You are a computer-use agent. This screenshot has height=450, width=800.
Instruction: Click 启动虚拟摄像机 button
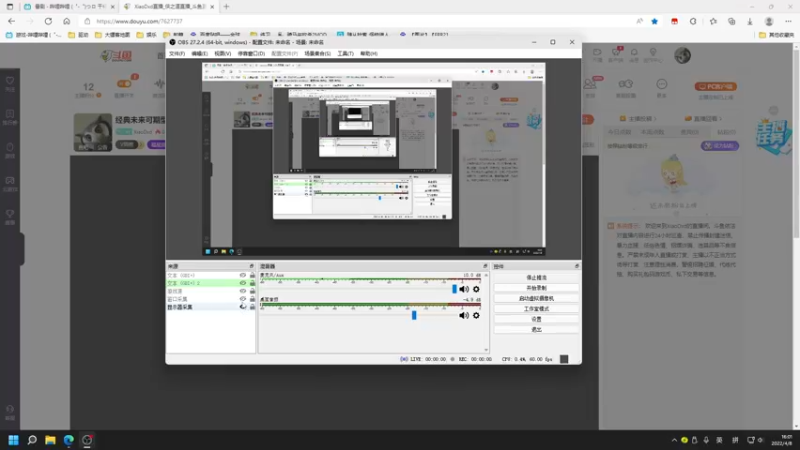(536, 298)
